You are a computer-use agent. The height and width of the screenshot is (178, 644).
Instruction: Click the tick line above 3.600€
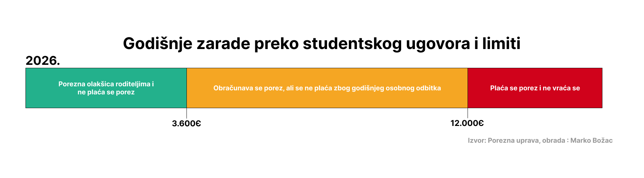186,113
